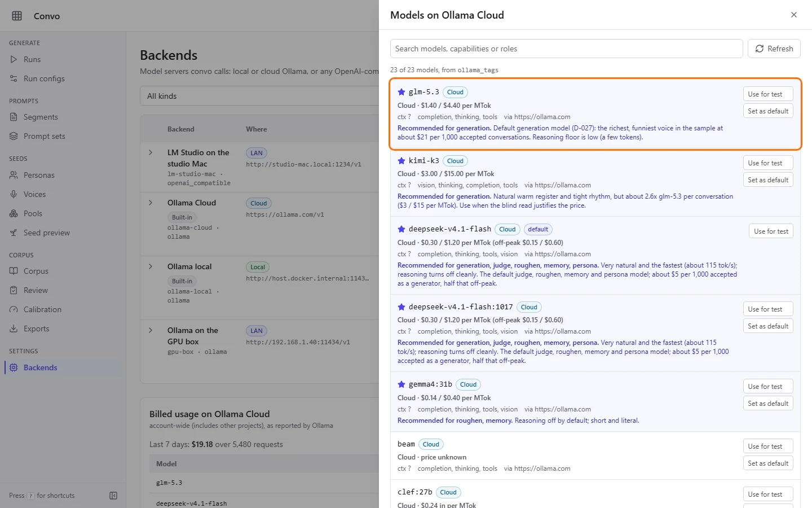This screenshot has width=812, height=508.
Task: Collapse the sidebar using the panel icon
Action: 113,496
